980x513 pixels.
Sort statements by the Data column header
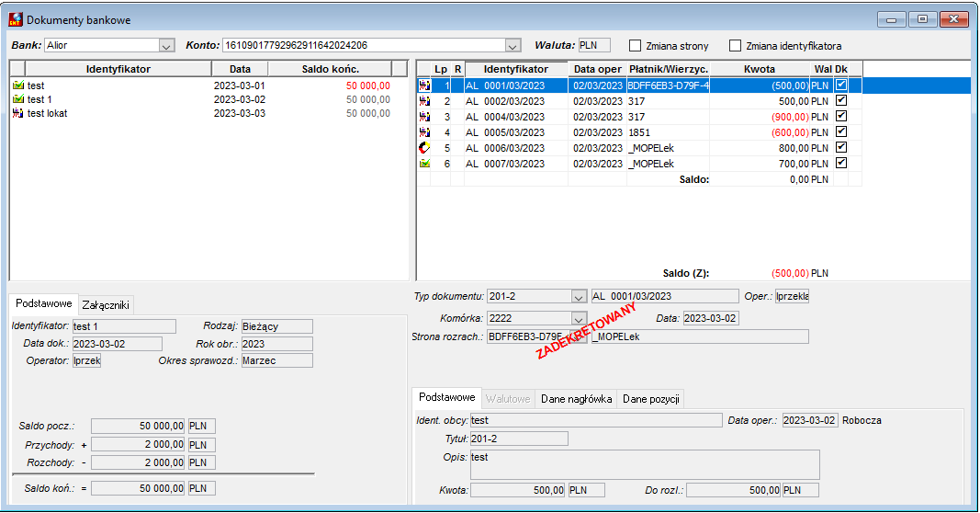(x=240, y=69)
